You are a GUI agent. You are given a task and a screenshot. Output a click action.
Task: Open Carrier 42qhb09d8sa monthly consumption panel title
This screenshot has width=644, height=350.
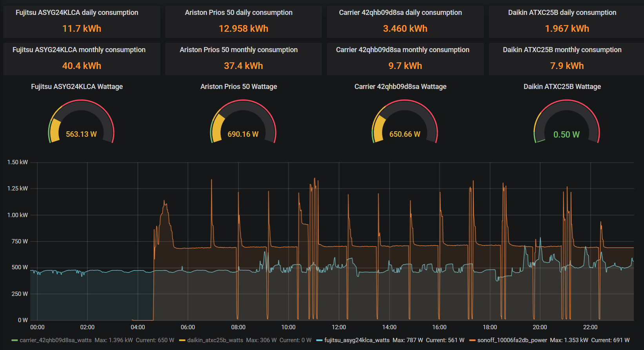[x=402, y=50]
